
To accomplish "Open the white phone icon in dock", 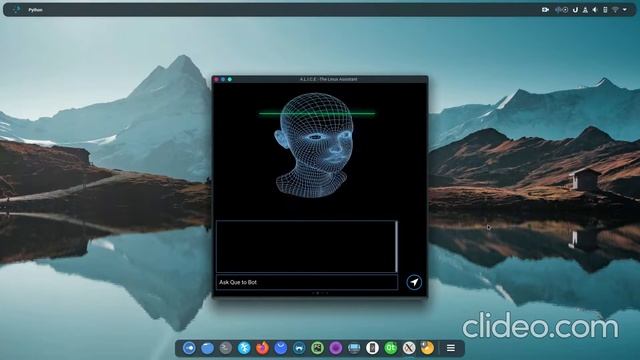I will coord(372,348).
